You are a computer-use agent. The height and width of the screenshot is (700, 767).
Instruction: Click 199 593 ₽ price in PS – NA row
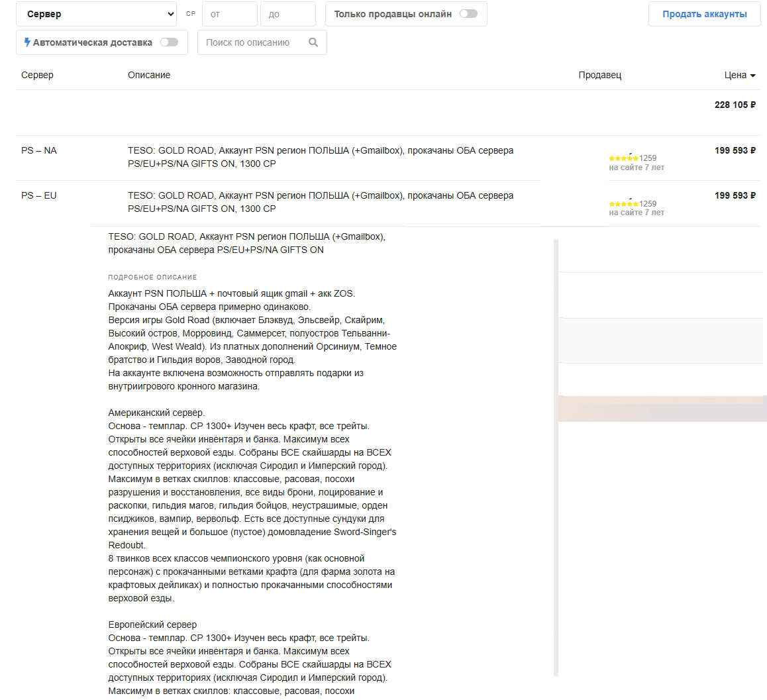(735, 150)
